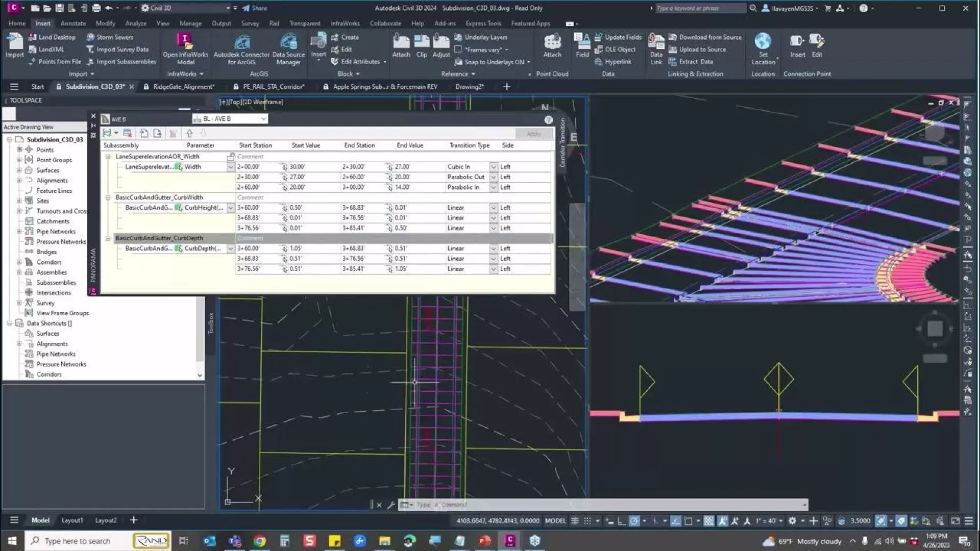
Task: Click the Apply button in the transition panel
Action: point(533,134)
